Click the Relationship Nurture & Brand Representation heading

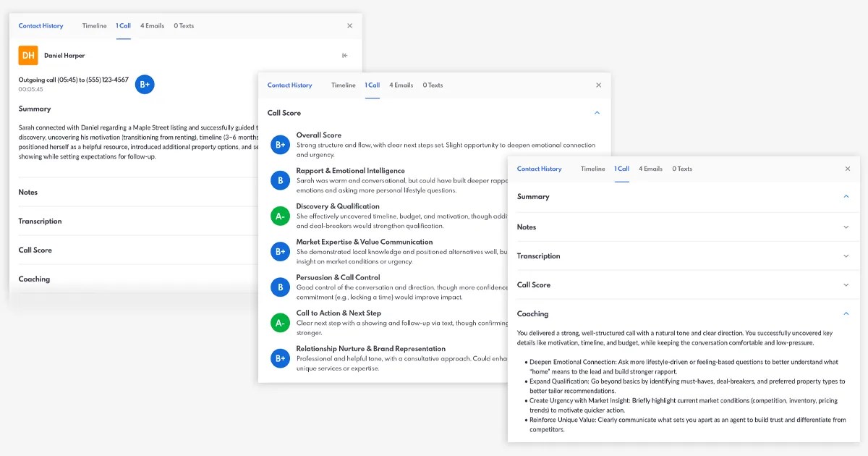click(371, 349)
